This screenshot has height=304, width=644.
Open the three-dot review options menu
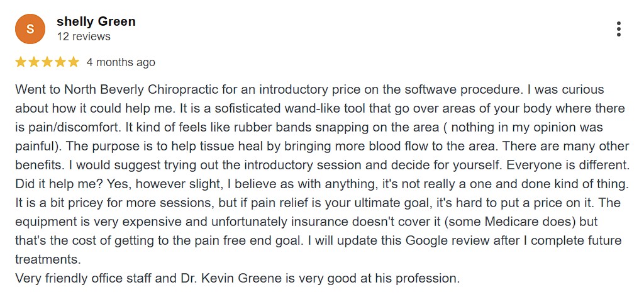[619, 29]
